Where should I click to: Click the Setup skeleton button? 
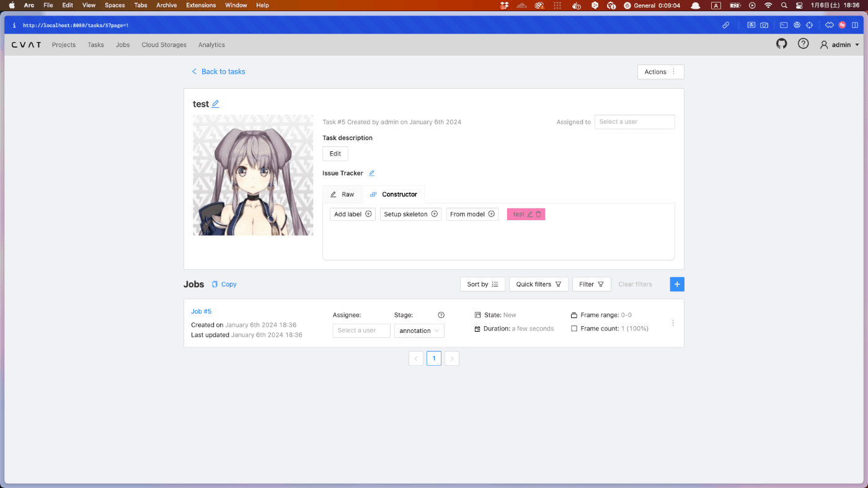pyautogui.click(x=411, y=215)
